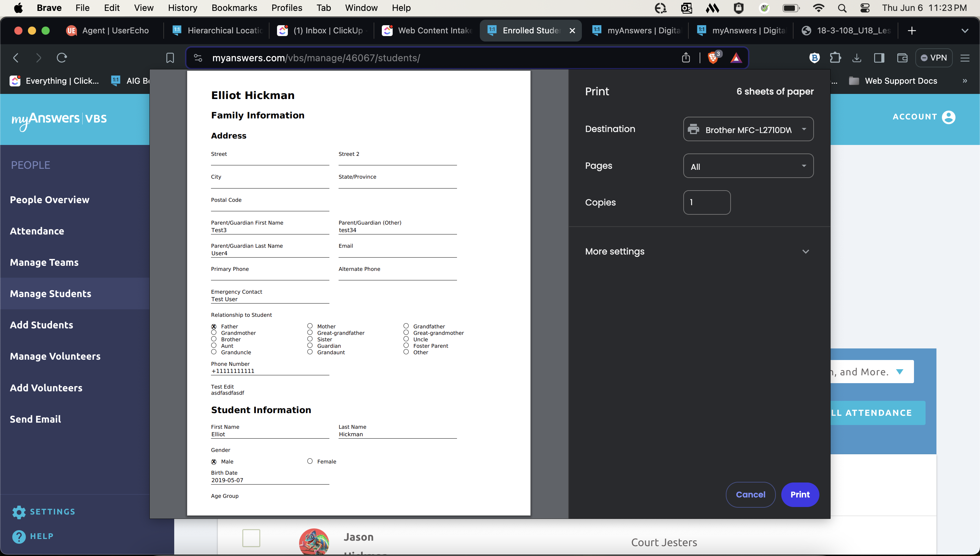Open Web Support Docs bookmark folder
The image size is (980, 556).
click(893, 81)
